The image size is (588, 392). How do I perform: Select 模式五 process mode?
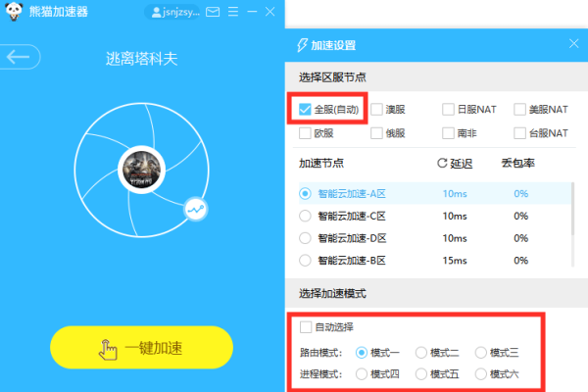[x=421, y=374]
